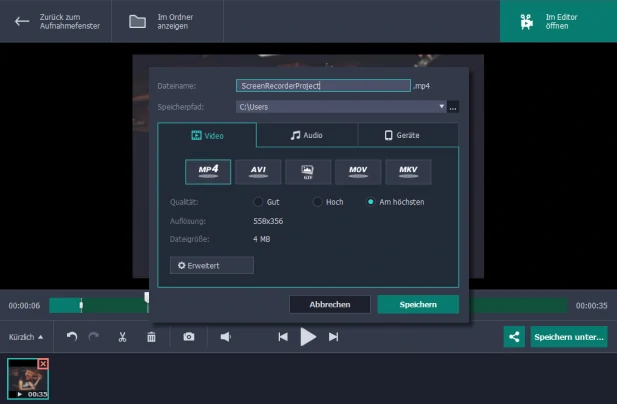Viewport: 617px width, 404px height.
Task: Click the 558x356 resolution value
Action: pyautogui.click(x=268, y=221)
